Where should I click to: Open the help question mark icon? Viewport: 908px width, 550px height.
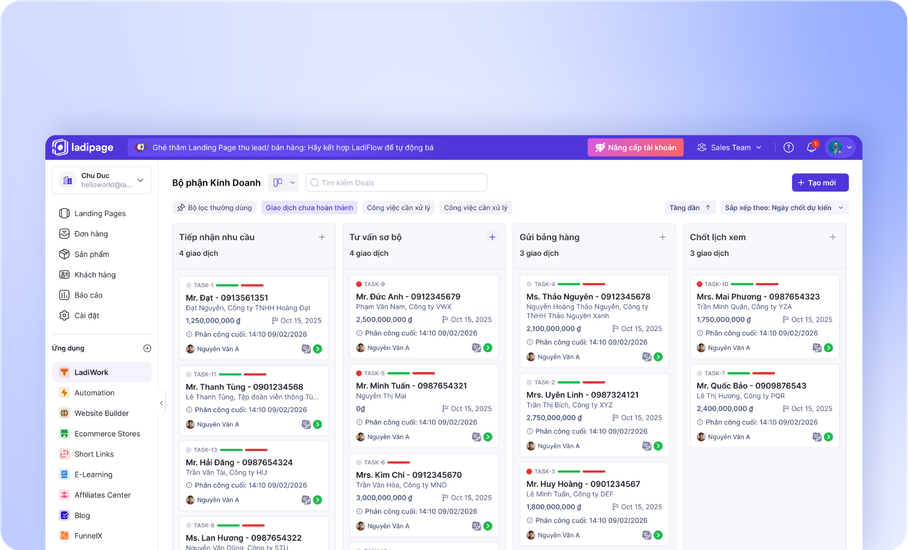pos(788,148)
